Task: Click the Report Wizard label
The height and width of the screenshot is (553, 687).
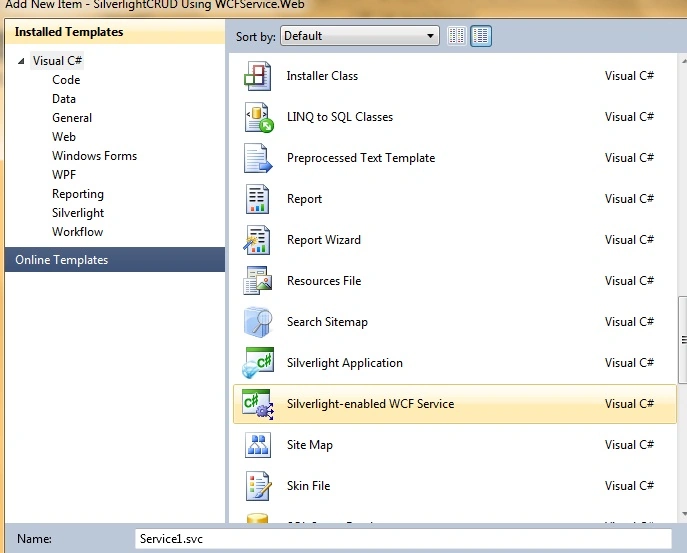Action: (324, 240)
